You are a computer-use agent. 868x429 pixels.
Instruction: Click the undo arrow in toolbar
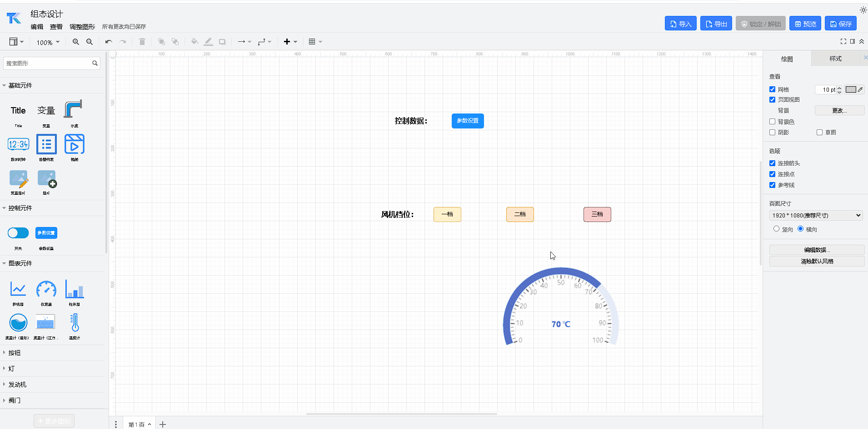coord(109,42)
